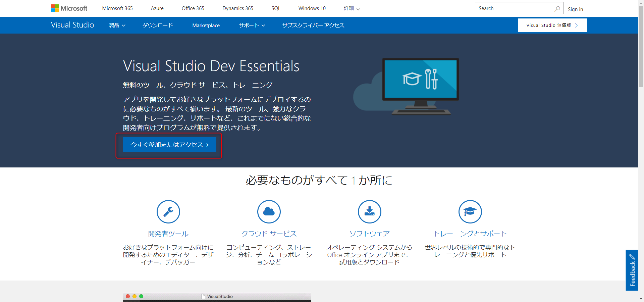Image resolution: width=644 pixels, height=302 pixels.
Task: Go to Marketplace
Action: click(206, 25)
